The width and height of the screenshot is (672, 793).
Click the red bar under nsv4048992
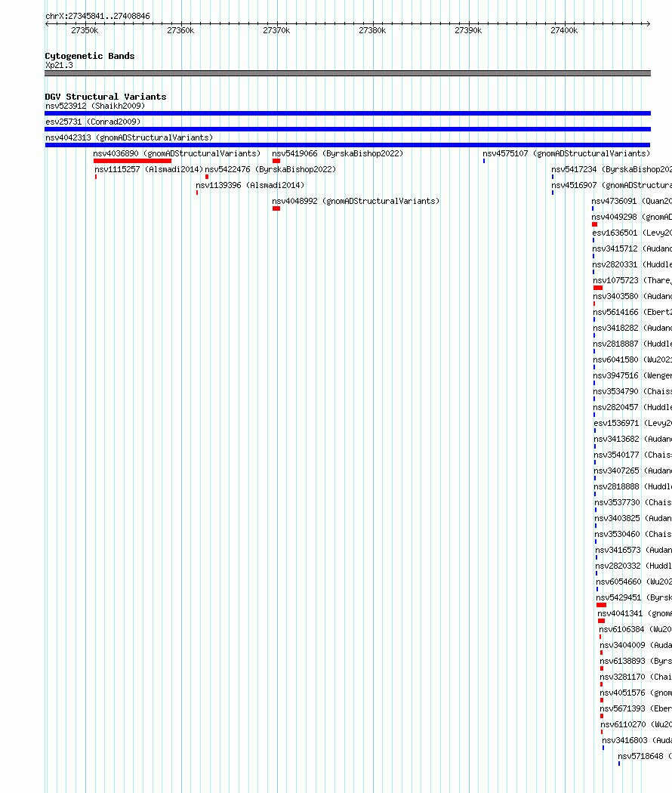(276, 208)
